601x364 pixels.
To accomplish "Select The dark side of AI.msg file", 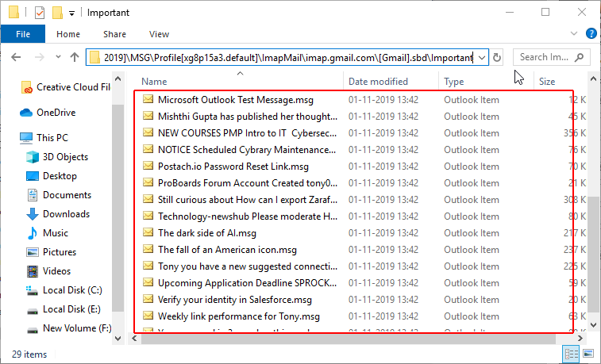I will (207, 233).
